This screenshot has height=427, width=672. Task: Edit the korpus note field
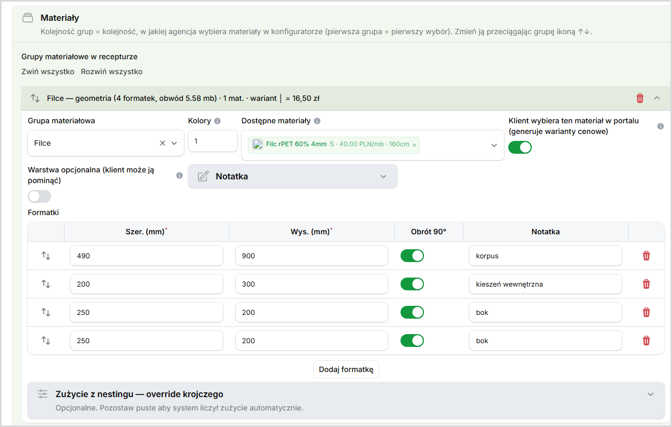pos(545,256)
